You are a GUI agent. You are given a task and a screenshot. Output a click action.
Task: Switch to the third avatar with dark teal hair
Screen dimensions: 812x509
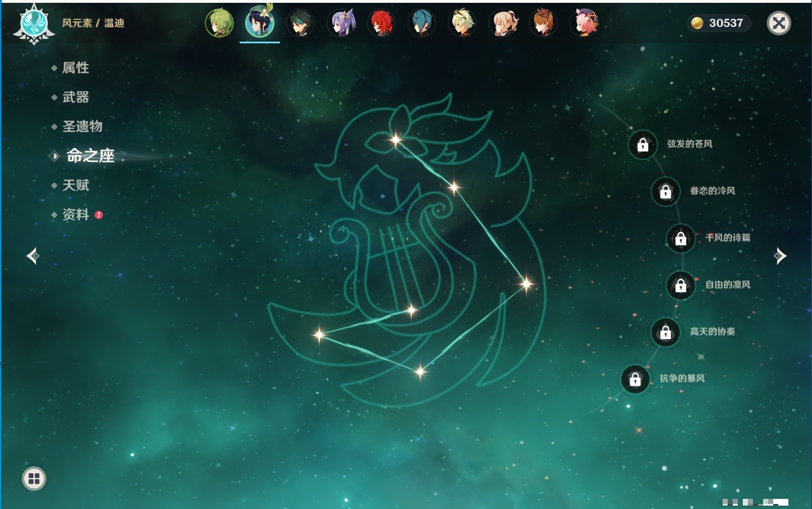coord(300,23)
